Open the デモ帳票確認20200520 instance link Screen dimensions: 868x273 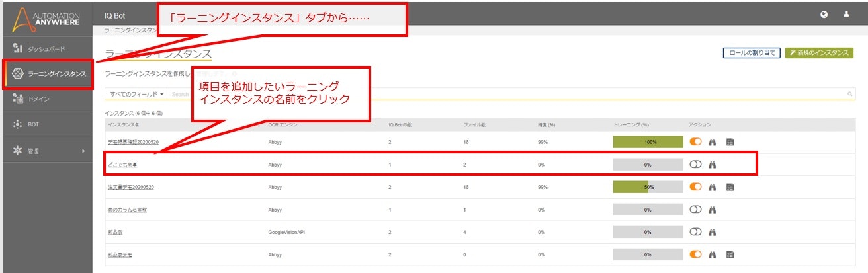pyautogui.click(x=134, y=142)
